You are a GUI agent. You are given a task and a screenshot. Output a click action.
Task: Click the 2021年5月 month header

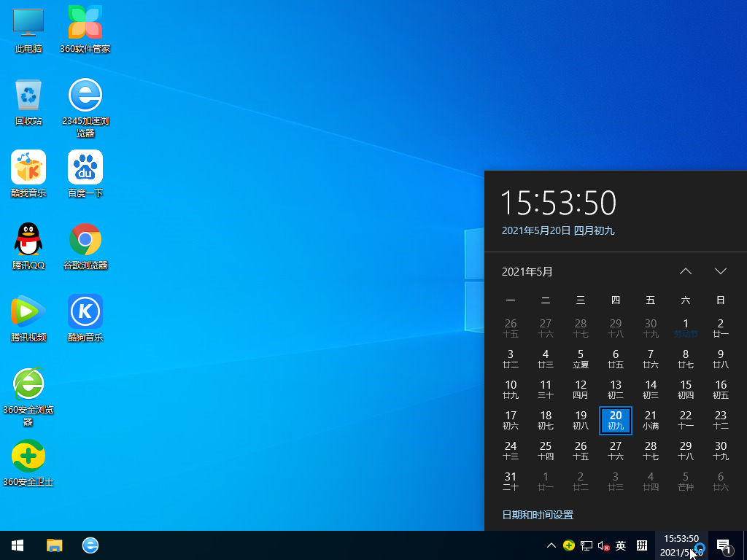[x=527, y=272]
